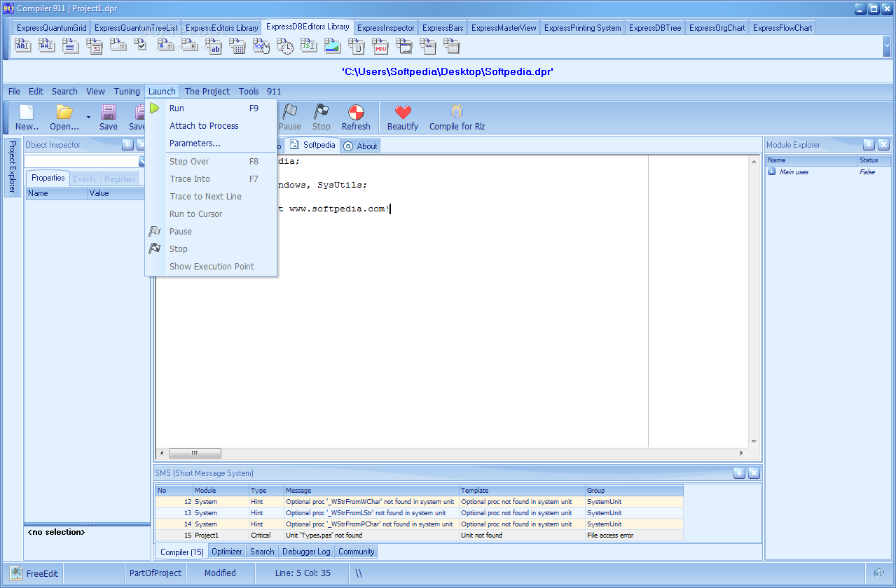This screenshot has width=896, height=588.
Task: Toggle pin on SMS message panel
Action: coord(739,472)
